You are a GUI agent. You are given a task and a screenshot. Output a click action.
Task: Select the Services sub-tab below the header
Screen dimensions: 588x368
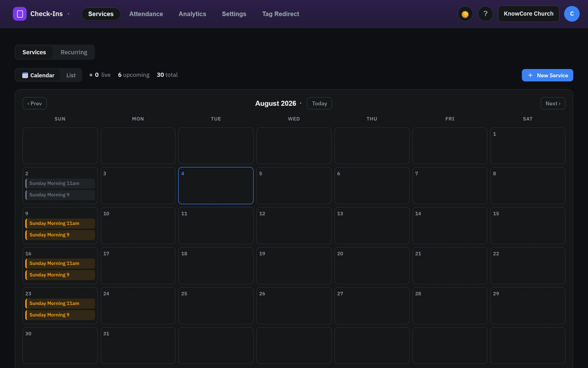point(34,52)
